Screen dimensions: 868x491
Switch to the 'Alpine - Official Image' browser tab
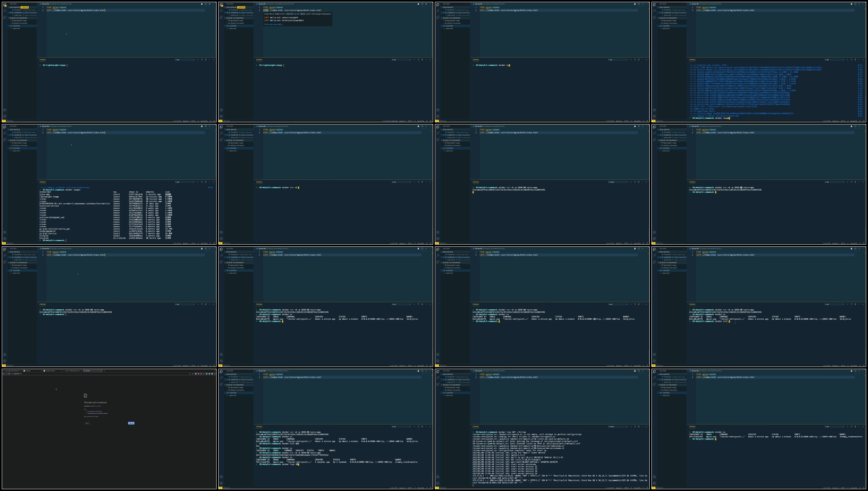[73, 371]
